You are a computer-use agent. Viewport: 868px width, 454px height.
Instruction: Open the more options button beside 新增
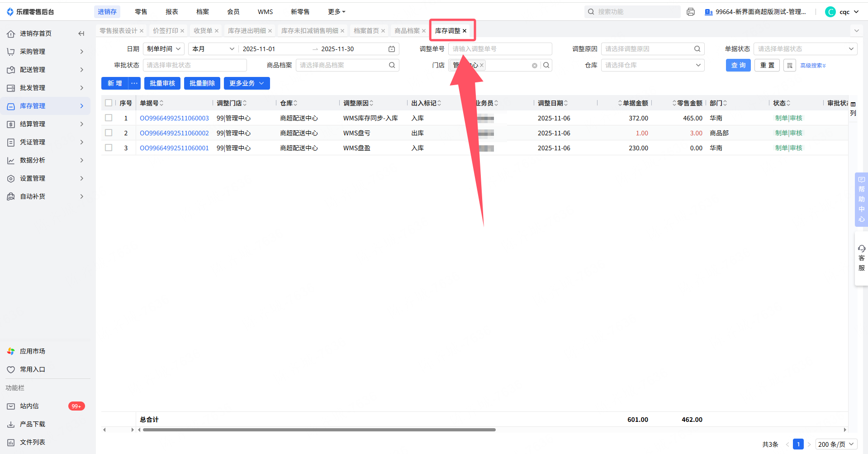134,83
